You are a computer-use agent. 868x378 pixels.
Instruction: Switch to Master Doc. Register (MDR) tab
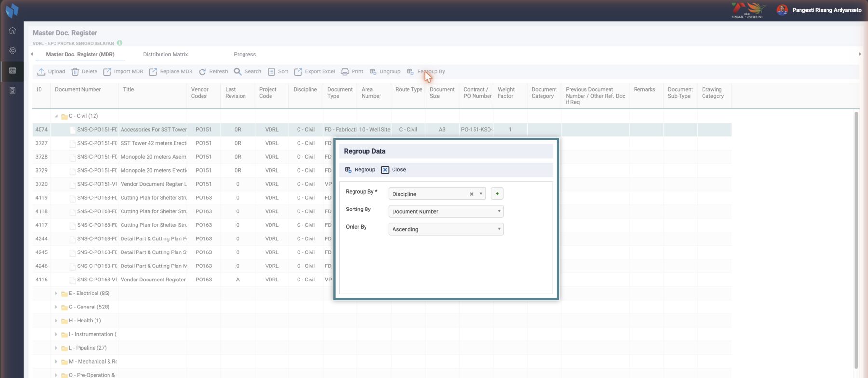tap(80, 54)
